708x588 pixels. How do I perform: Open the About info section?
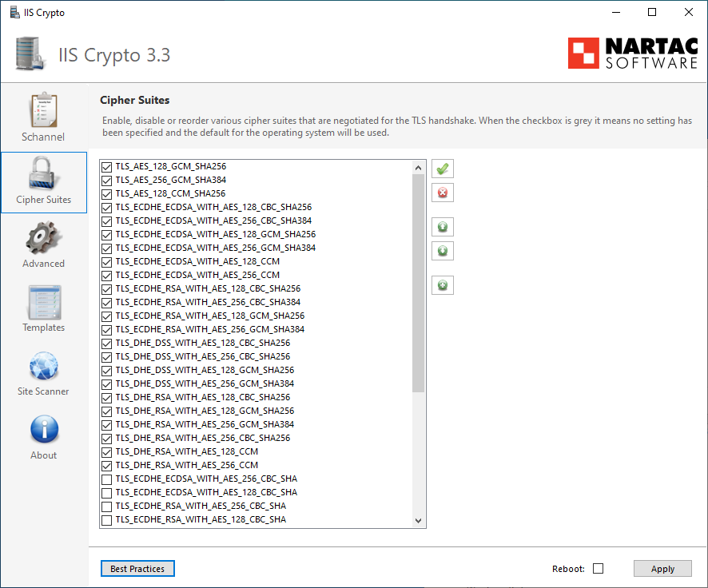coord(44,437)
